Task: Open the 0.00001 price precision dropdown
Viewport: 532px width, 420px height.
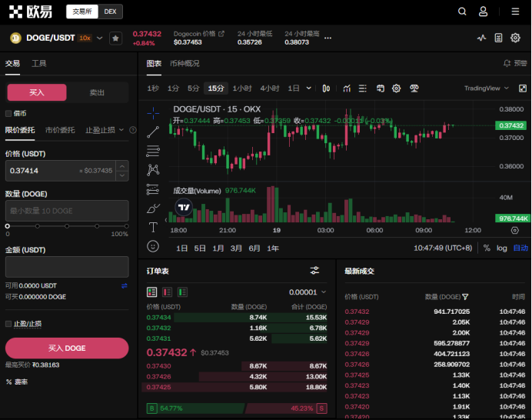Action: [308, 292]
